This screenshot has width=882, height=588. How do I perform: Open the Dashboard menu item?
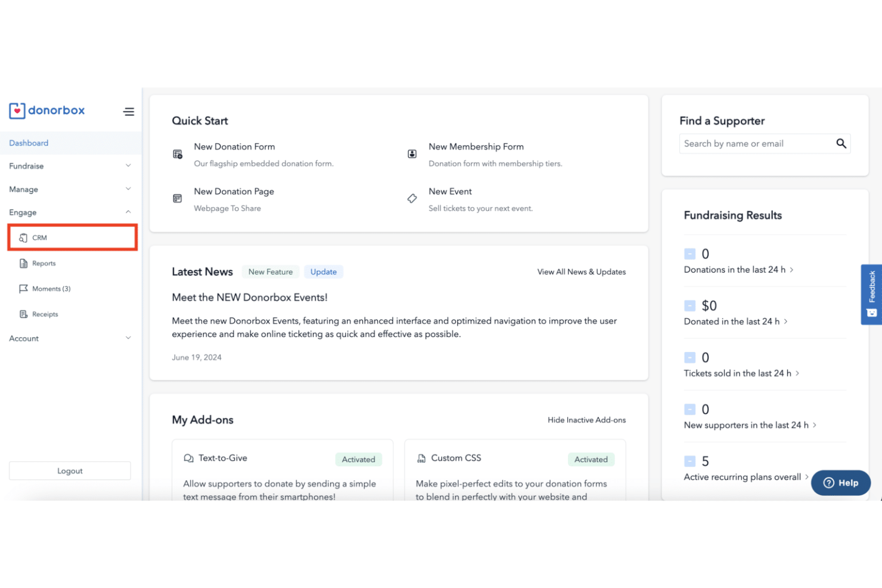(x=29, y=142)
